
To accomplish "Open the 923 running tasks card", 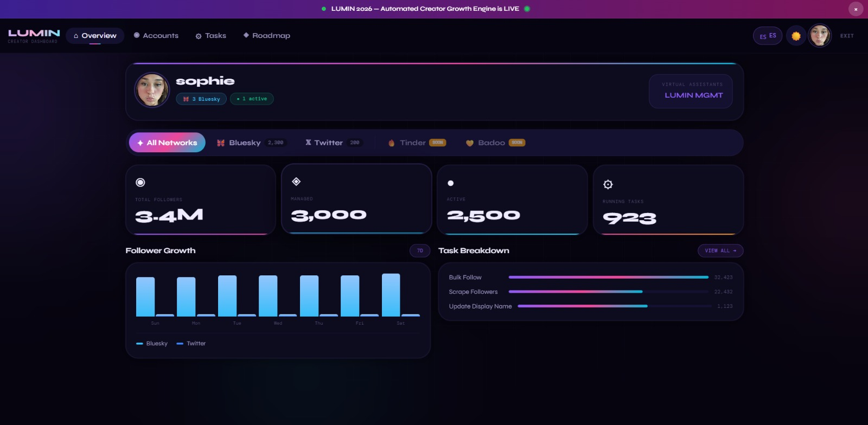I will [x=668, y=199].
